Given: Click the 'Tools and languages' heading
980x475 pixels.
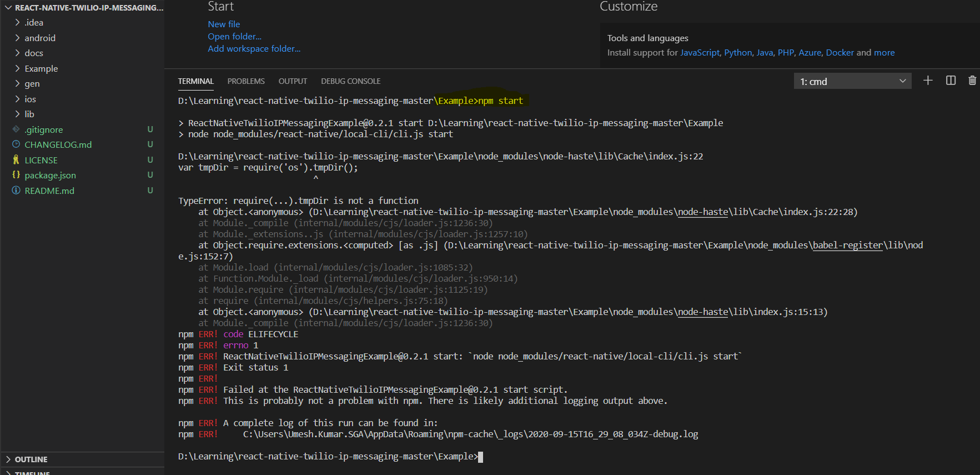Looking at the screenshot, I should coord(647,38).
